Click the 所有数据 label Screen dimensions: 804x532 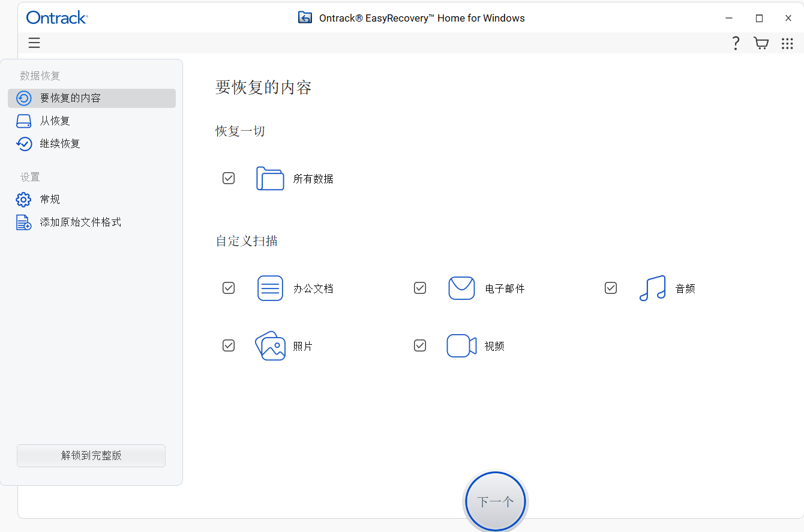313,179
